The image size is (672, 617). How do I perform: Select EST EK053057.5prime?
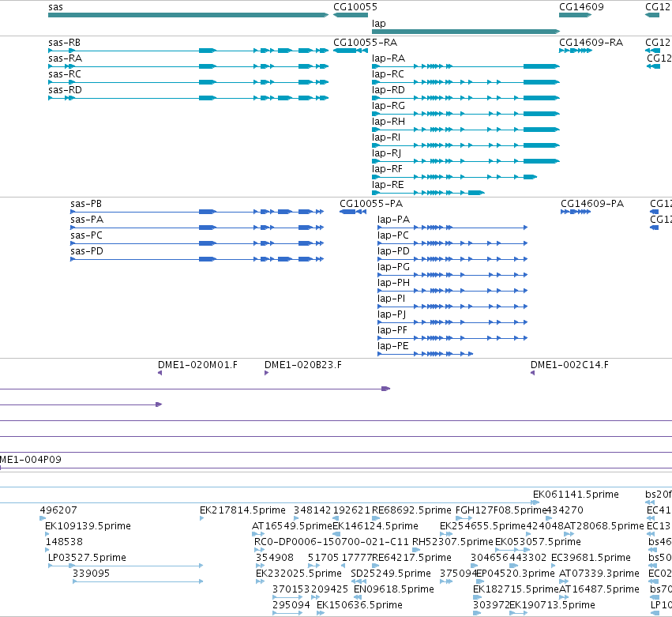tap(512, 550)
